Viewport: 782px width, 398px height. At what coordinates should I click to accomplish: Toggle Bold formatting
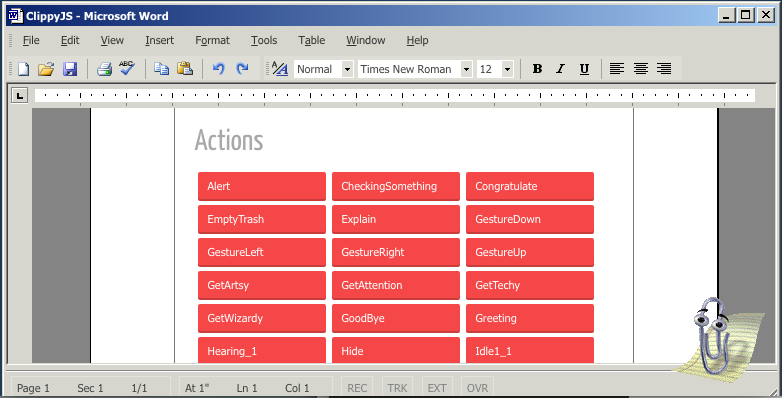pos(537,69)
